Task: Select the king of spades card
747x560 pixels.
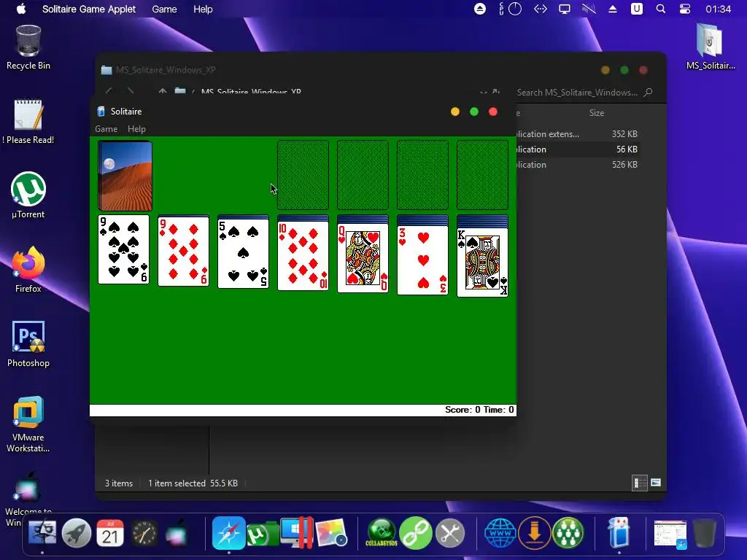Action: [x=482, y=262]
